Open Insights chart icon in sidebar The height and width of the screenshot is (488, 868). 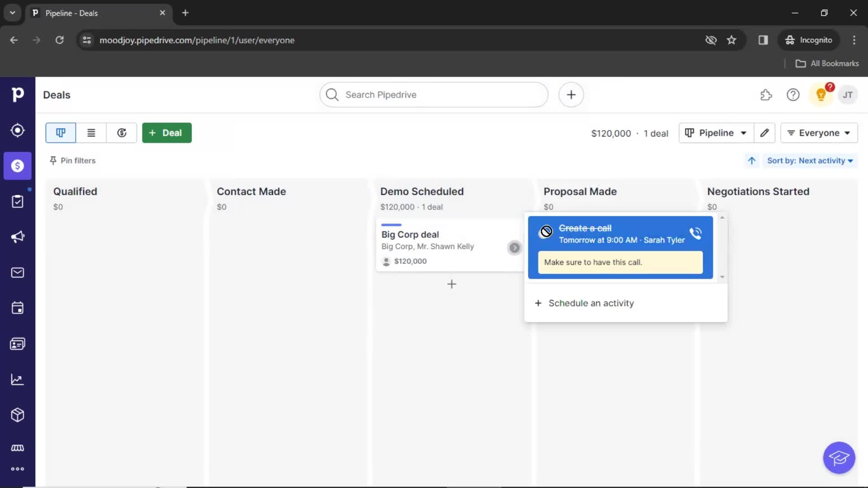[18, 380]
